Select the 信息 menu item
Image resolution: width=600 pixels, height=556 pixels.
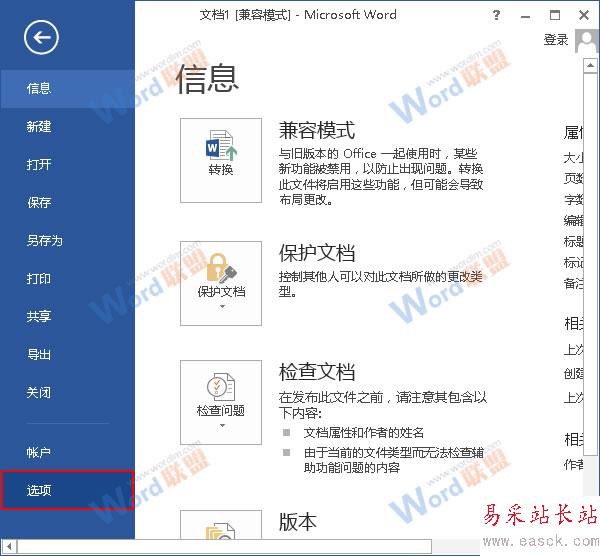[67, 89]
